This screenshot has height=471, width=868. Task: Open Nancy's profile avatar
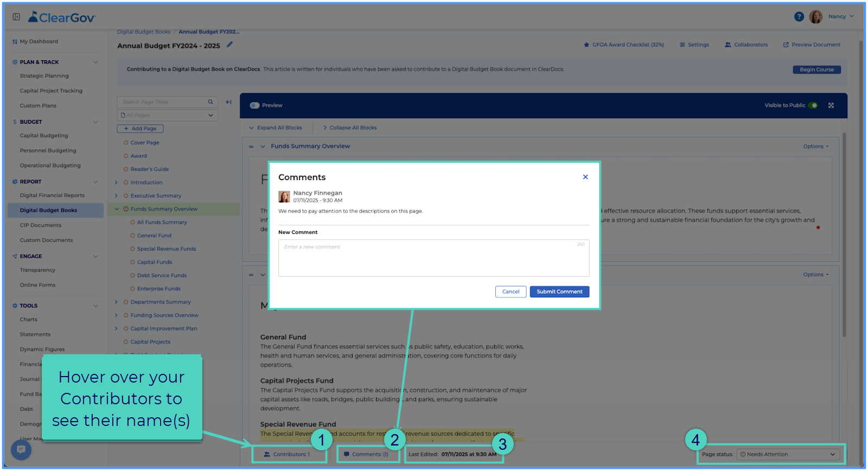pyautogui.click(x=816, y=17)
